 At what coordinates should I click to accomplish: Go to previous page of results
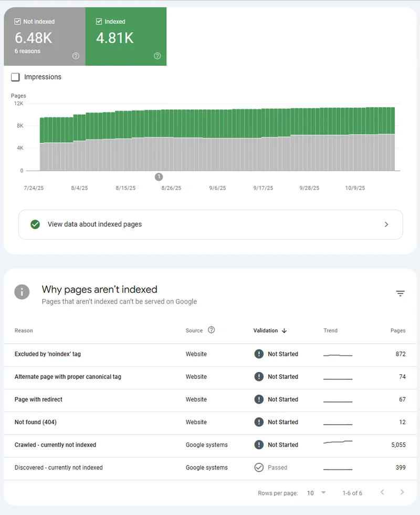pos(382,492)
